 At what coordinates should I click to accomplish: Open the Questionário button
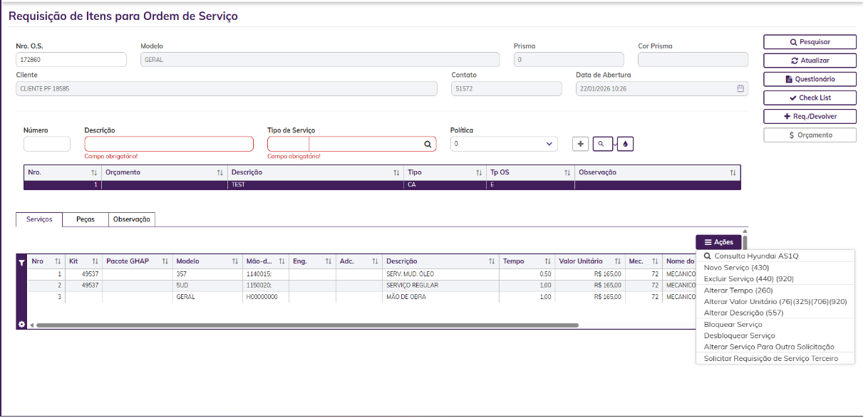[x=810, y=79]
